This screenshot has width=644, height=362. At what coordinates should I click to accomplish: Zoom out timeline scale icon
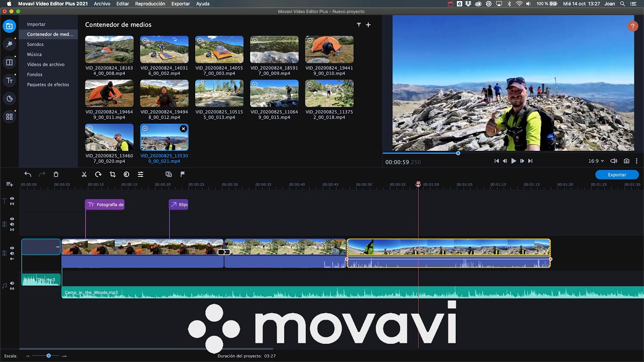click(x=28, y=356)
